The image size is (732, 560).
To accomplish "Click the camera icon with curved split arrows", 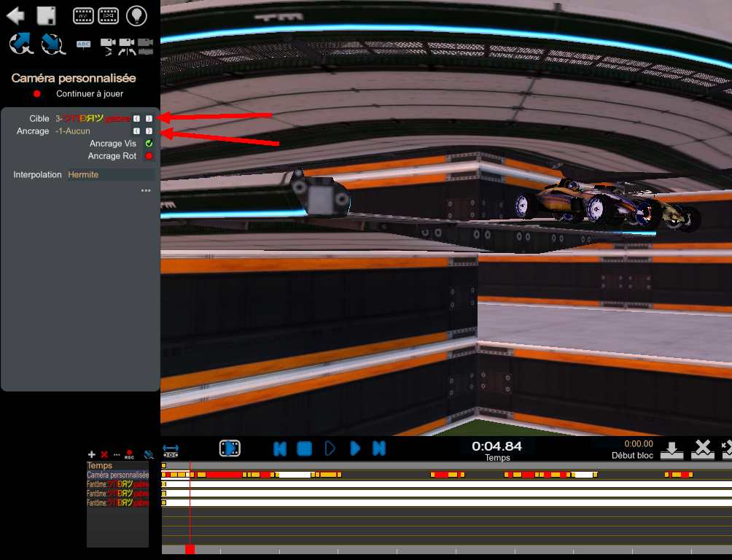I will [127, 47].
